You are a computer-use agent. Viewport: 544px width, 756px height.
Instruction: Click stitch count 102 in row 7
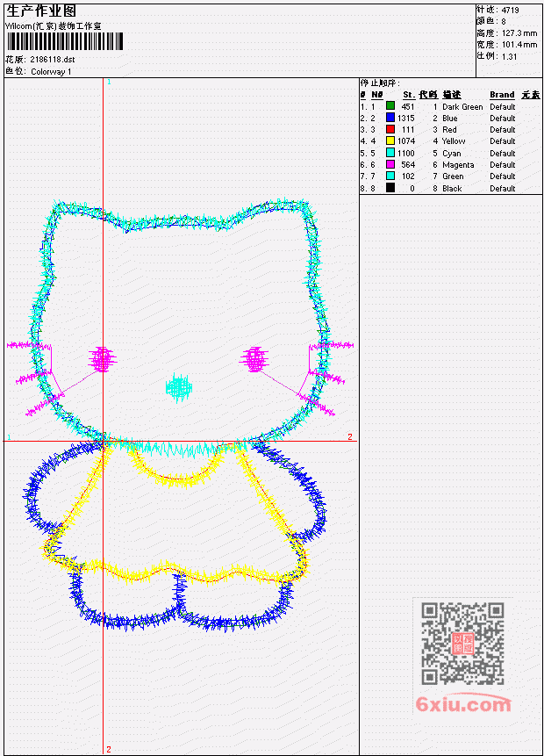click(x=408, y=176)
